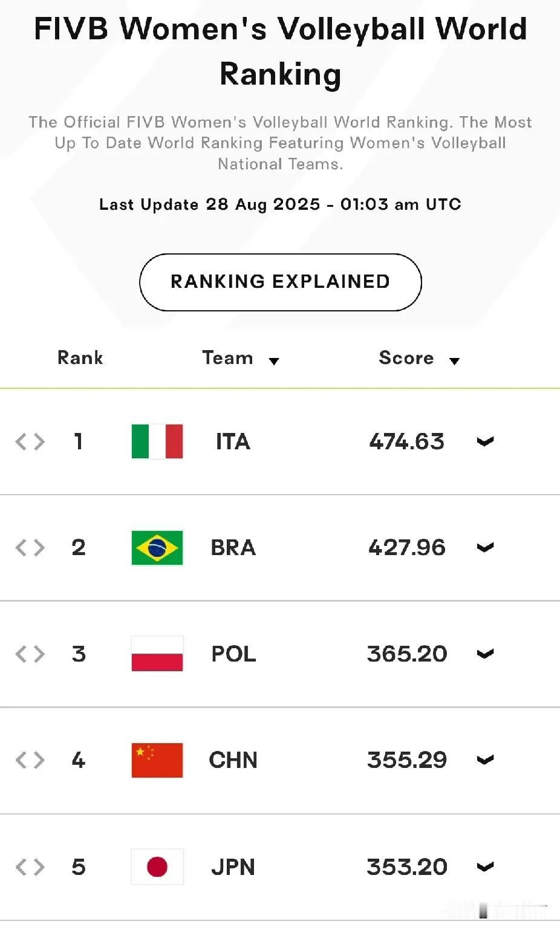The image size is (560, 930).
Task: Select the ITA team name
Action: click(233, 441)
